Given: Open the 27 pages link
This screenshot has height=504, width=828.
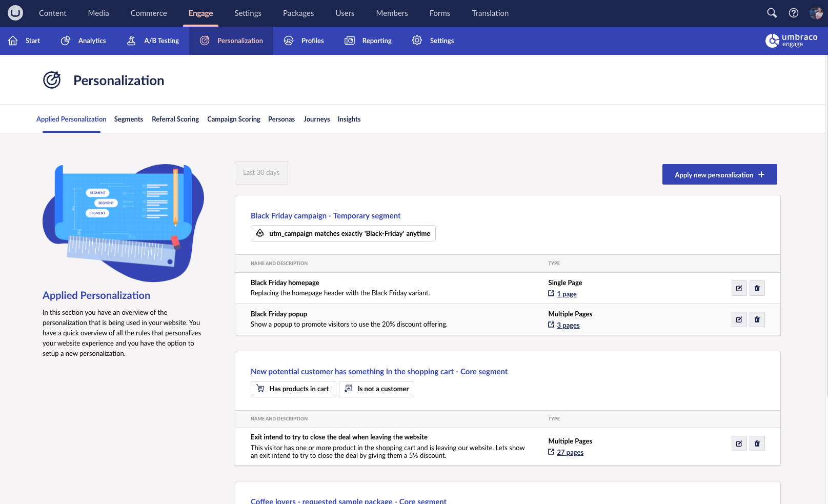Looking at the screenshot, I should pyautogui.click(x=570, y=452).
